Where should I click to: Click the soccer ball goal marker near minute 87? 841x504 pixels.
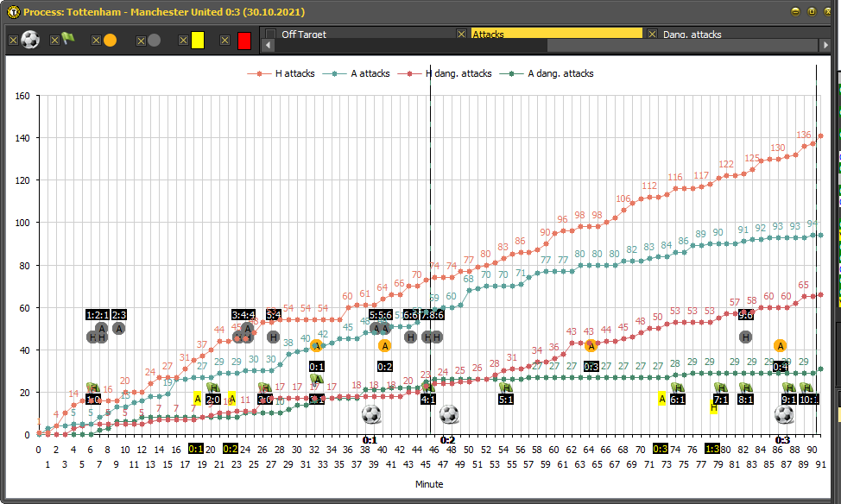tap(784, 414)
